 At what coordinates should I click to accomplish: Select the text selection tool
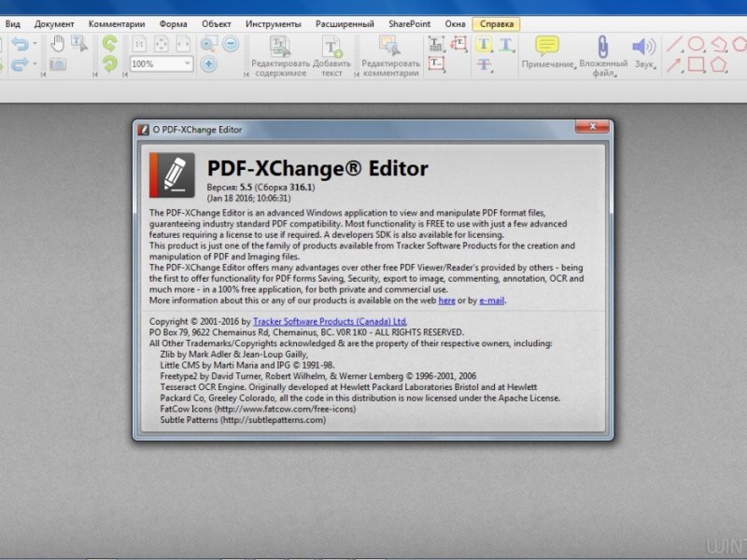click(79, 44)
